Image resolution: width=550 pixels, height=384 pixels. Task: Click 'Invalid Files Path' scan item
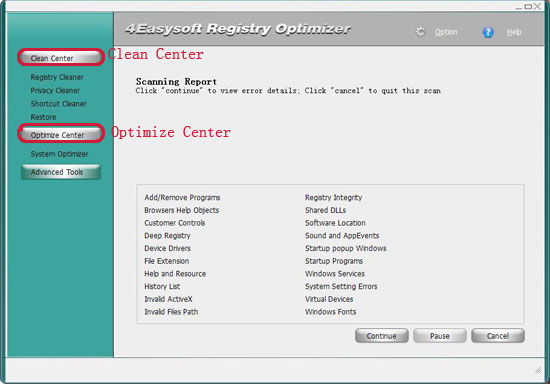coord(171,312)
